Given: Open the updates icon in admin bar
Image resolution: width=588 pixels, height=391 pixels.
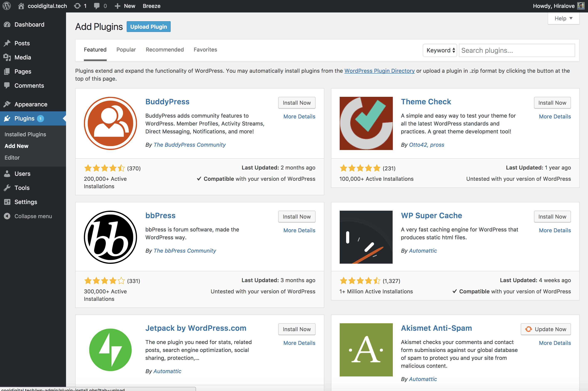Looking at the screenshot, I should pos(80,6).
